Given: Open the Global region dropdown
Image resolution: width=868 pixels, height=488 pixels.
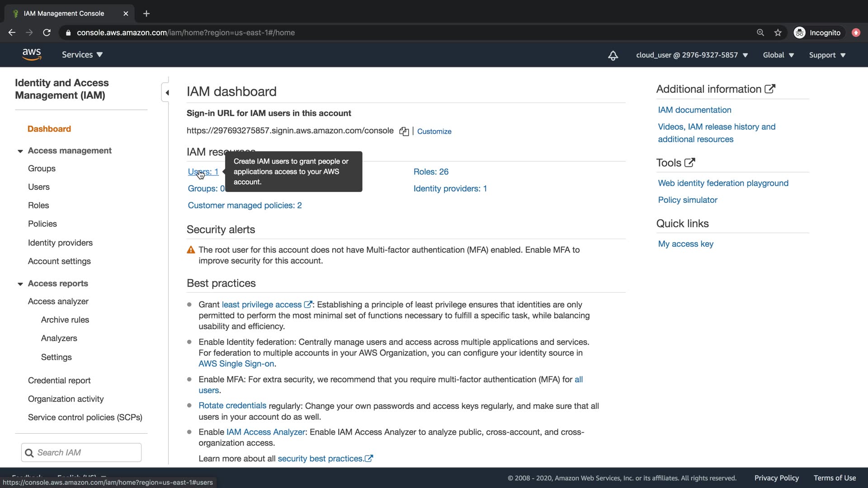Looking at the screenshot, I should [x=778, y=55].
